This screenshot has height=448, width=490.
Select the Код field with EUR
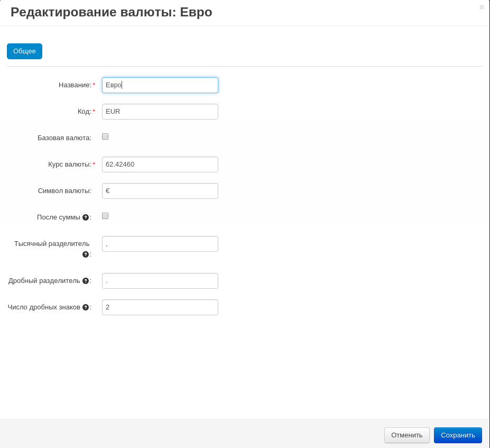[x=160, y=112]
